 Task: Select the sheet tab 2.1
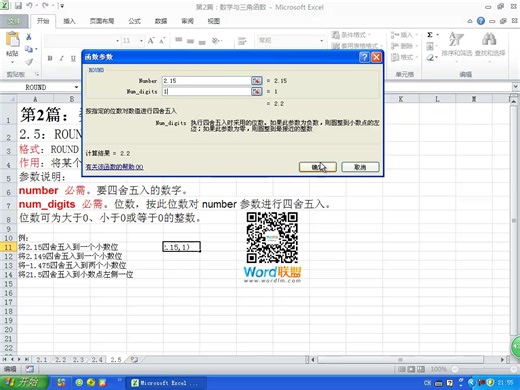(x=41, y=360)
